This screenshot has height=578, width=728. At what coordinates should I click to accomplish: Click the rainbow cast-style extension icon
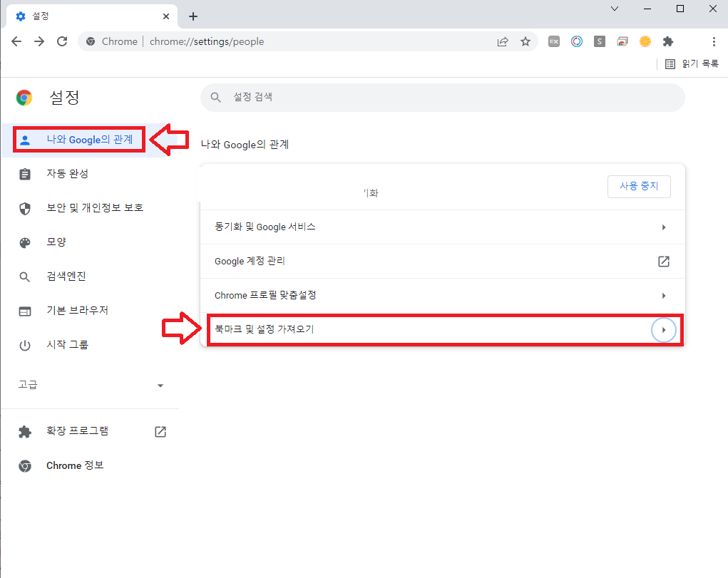click(622, 41)
